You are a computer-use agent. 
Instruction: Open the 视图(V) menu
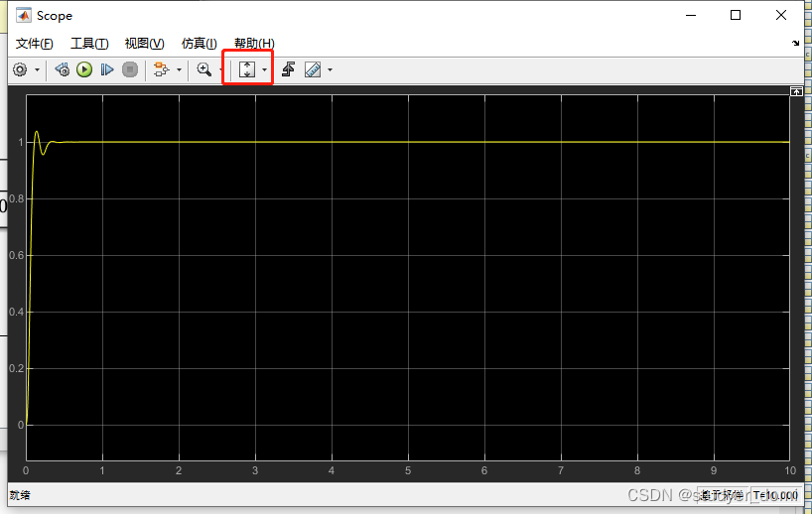point(145,44)
